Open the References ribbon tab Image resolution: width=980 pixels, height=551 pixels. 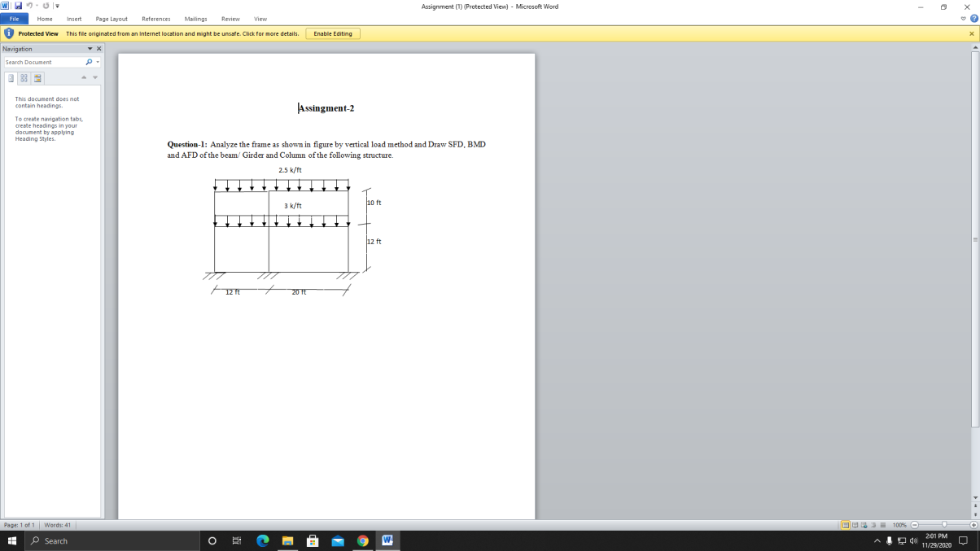click(156, 19)
